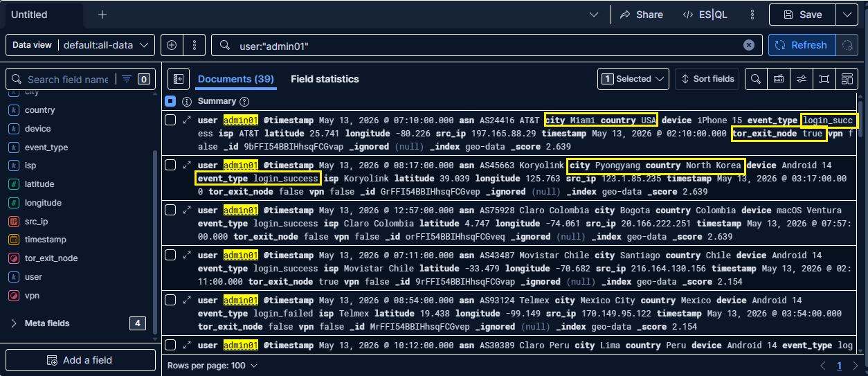Open the top bar three-dots menu

pyautogui.click(x=752, y=15)
